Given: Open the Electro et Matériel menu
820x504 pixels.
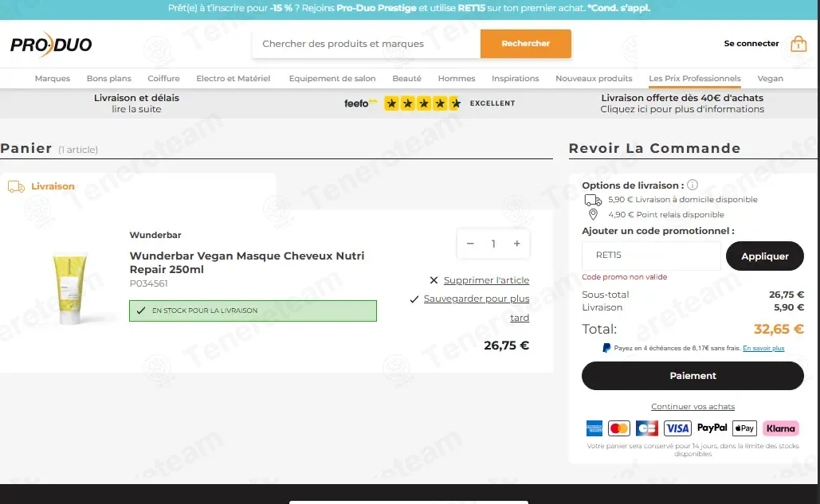Looking at the screenshot, I should [233, 78].
